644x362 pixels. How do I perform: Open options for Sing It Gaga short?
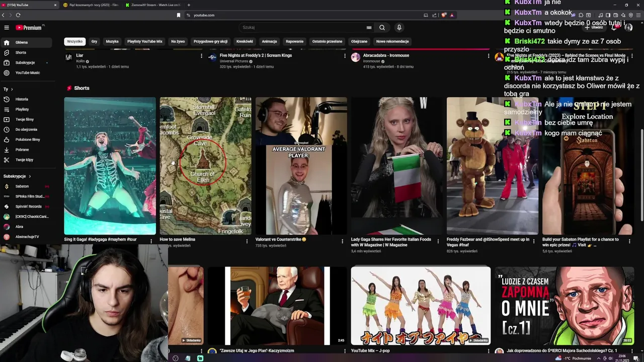click(x=151, y=241)
